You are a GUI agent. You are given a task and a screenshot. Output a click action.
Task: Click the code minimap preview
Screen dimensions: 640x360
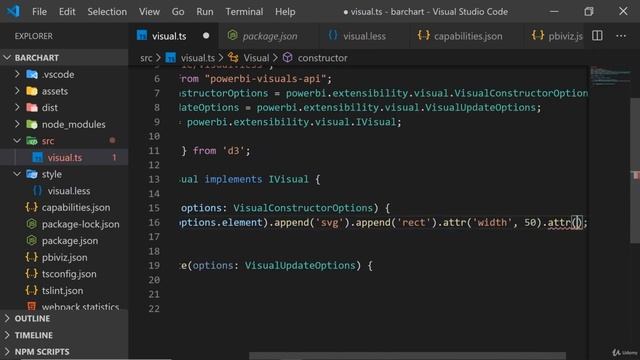click(610, 76)
